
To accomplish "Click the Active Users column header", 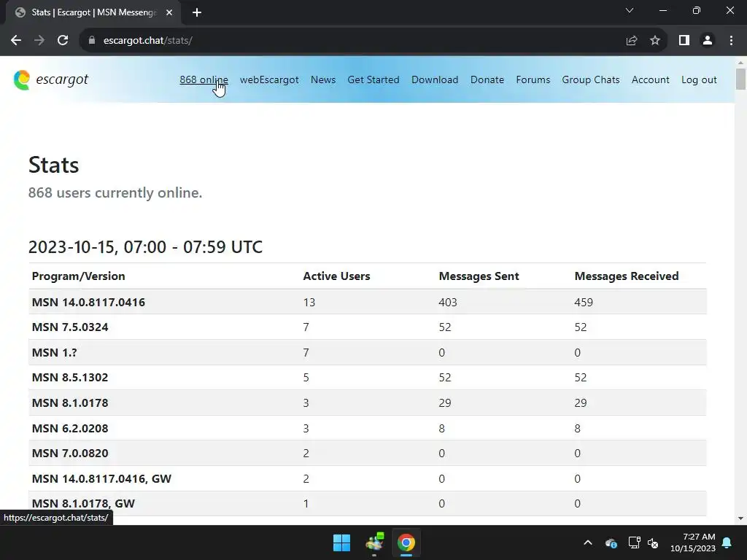I will (x=336, y=276).
